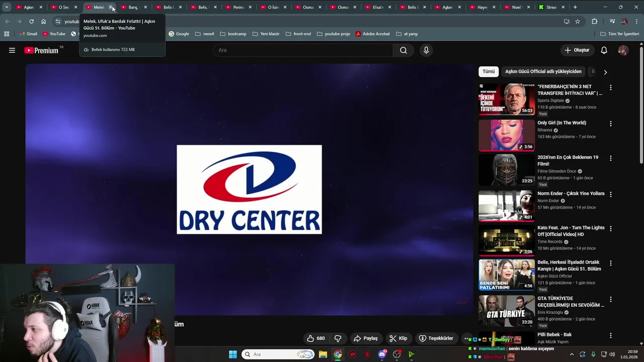View site information icon in address bar
Image resolution: width=644 pixels, height=362 pixels.
coord(58,22)
